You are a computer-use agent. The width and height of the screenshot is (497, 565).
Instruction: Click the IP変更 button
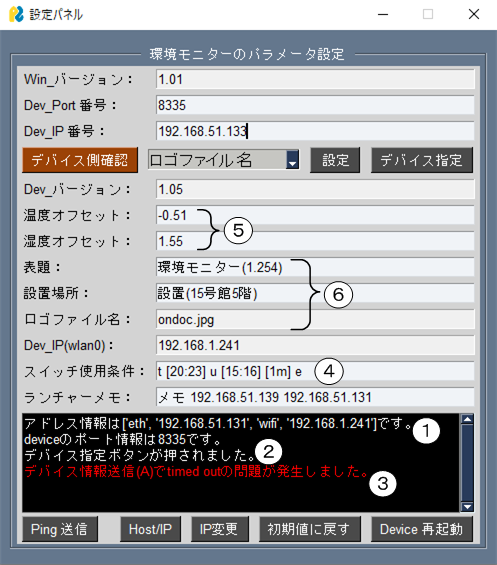pos(219,529)
